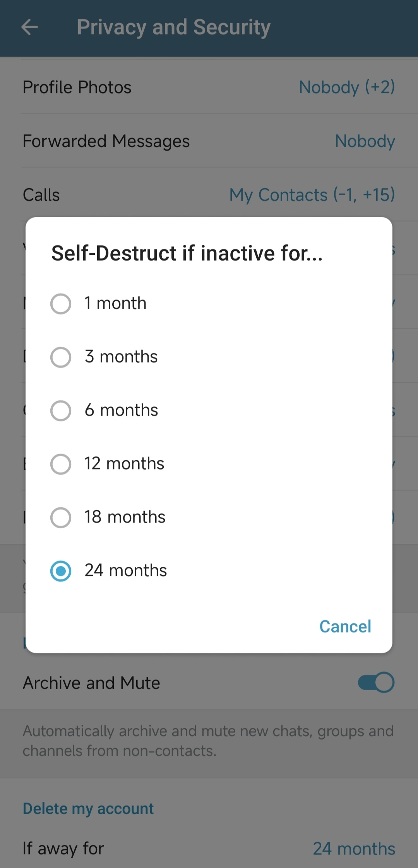Tap the Privacy and Security title

(x=173, y=27)
